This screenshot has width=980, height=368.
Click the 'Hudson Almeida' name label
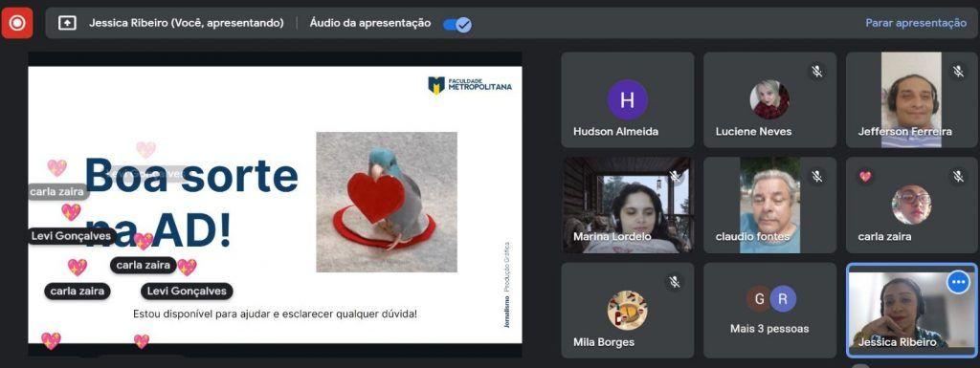[615, 132]
